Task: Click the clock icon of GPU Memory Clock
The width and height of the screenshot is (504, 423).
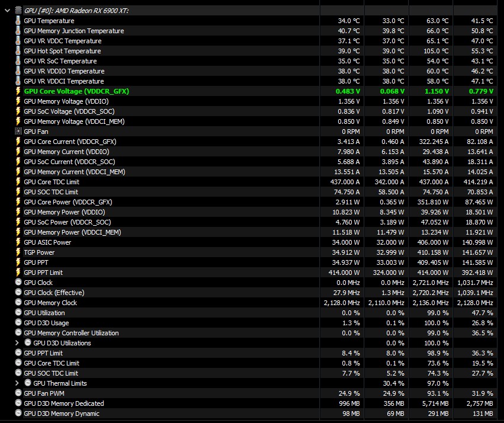Action: coord(18,303)
